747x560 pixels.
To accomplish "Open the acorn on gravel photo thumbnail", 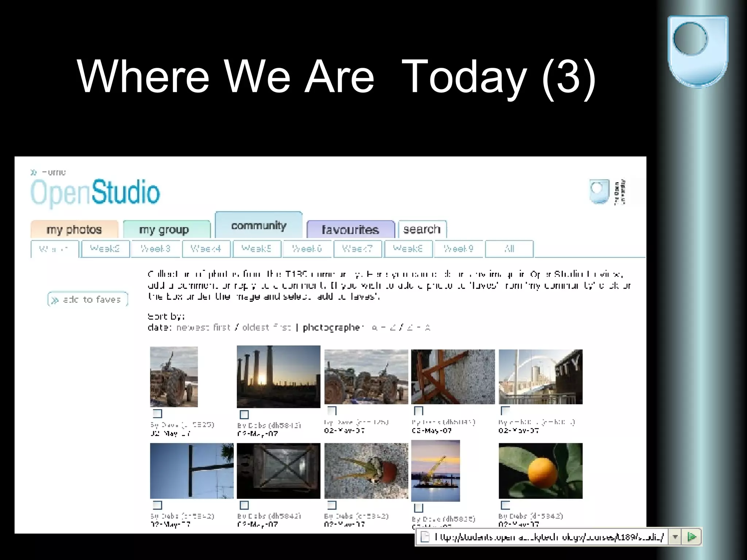I will pyautogui.click(x=366, y=471).
